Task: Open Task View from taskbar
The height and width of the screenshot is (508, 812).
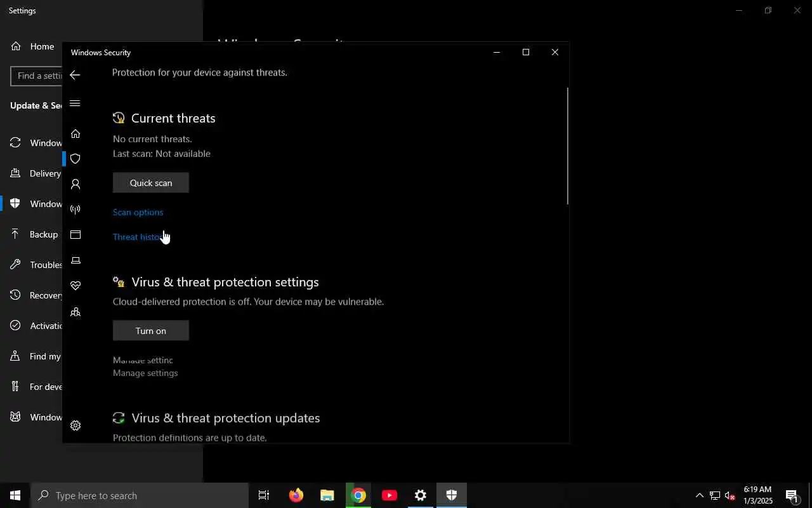Action: click(x=264, y=495)
